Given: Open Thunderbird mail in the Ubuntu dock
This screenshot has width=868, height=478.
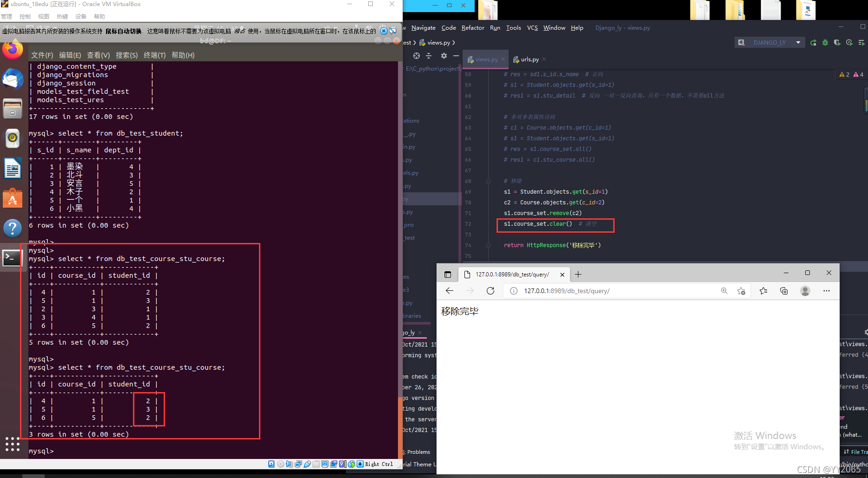Looking at the screenshot, I should (x=13, y=79).
